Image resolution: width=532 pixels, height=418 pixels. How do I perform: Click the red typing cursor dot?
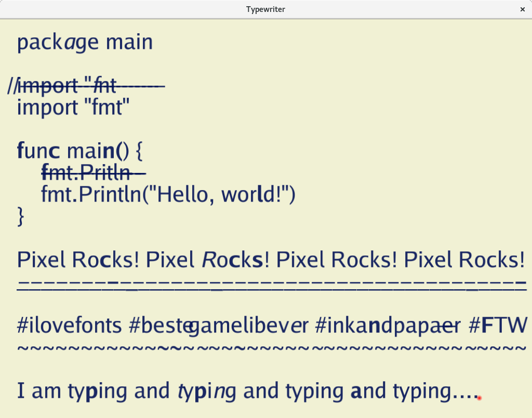click(x=479, y=398)
